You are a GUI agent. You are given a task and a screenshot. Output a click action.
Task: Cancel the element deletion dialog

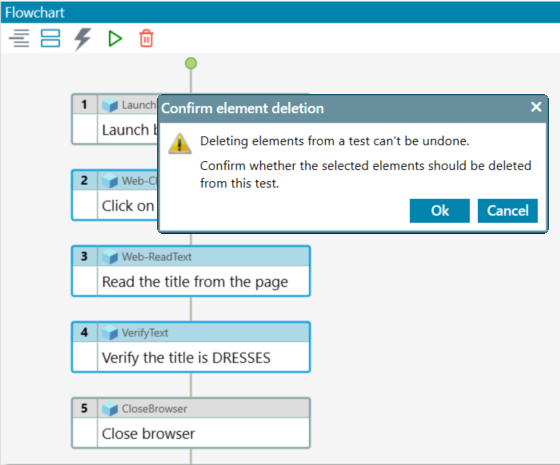click(508, 211)
